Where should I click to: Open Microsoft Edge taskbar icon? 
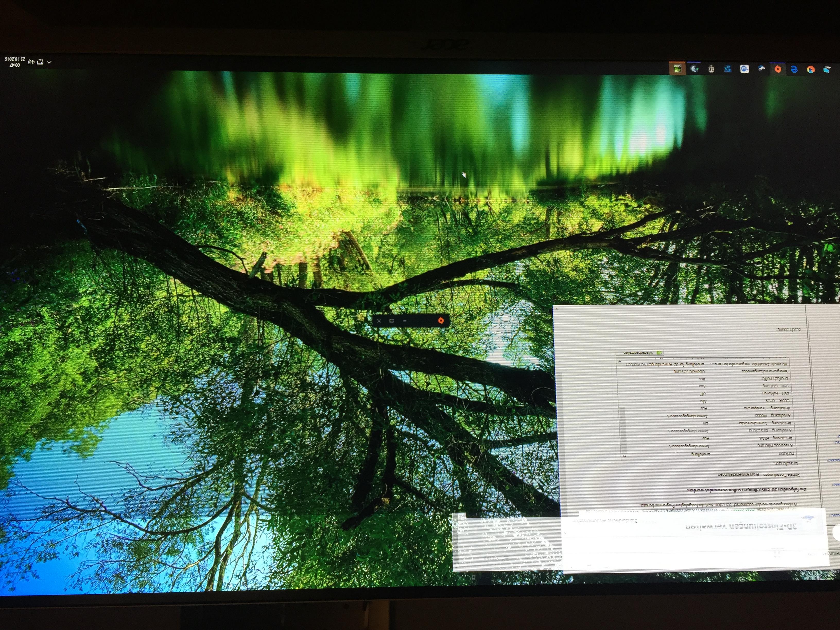pyautogui.click(x=794, y=70)
